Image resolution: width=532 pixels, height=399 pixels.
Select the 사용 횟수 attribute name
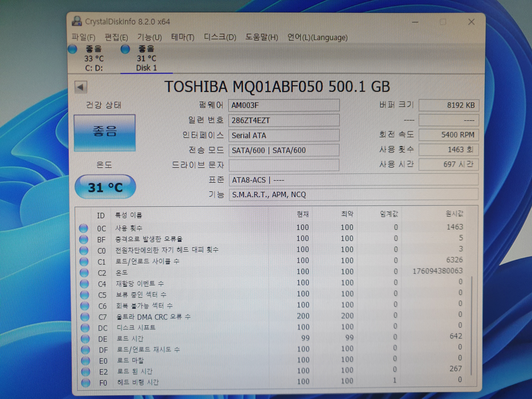pos(129,228)
